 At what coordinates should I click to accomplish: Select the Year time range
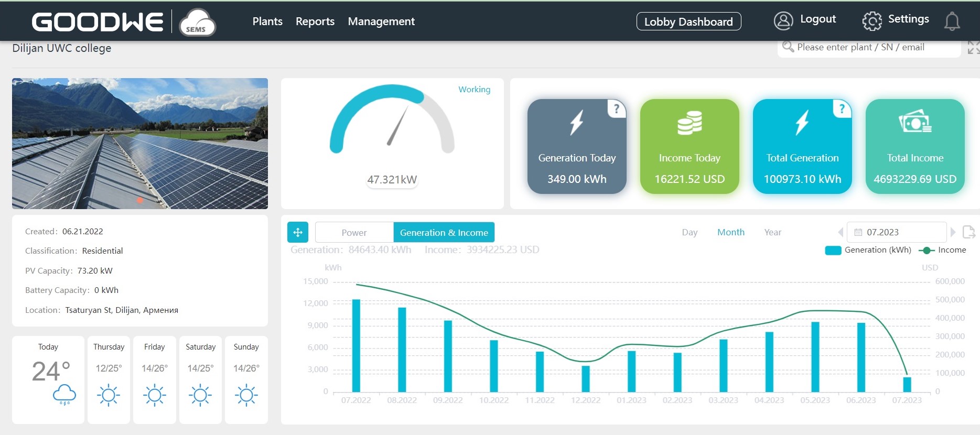tap(772, 232)
